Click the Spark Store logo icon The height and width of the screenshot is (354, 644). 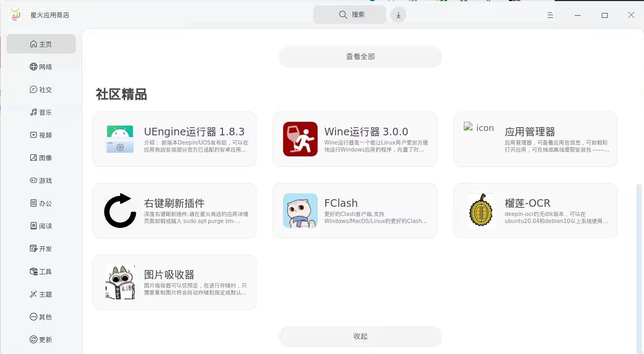(x=15, y=15)
